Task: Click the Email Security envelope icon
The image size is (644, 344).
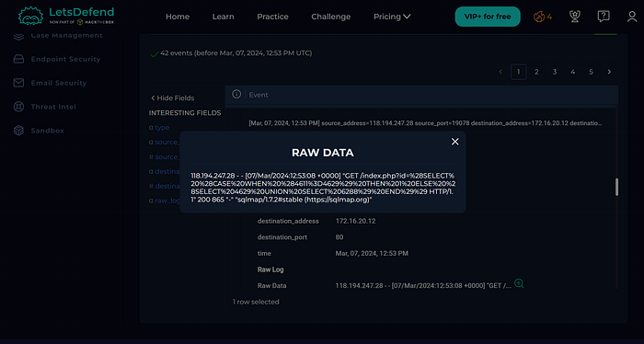Action: pos(19,83)
